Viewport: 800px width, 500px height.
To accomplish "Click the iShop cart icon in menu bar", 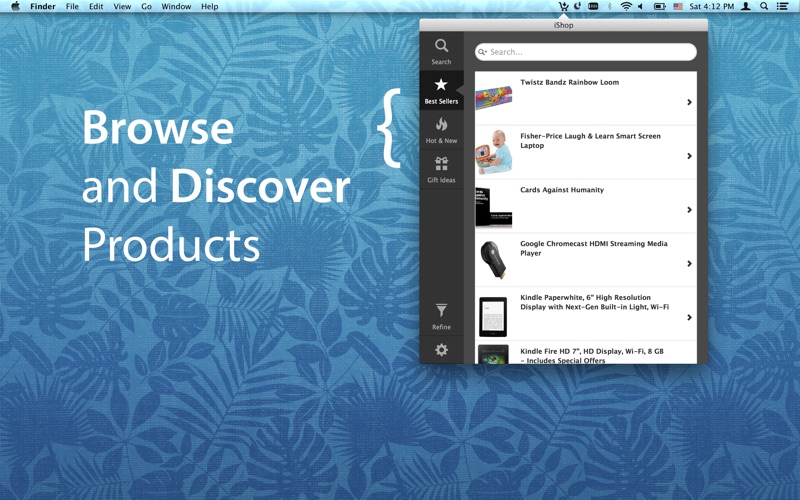I will (564, 6).
